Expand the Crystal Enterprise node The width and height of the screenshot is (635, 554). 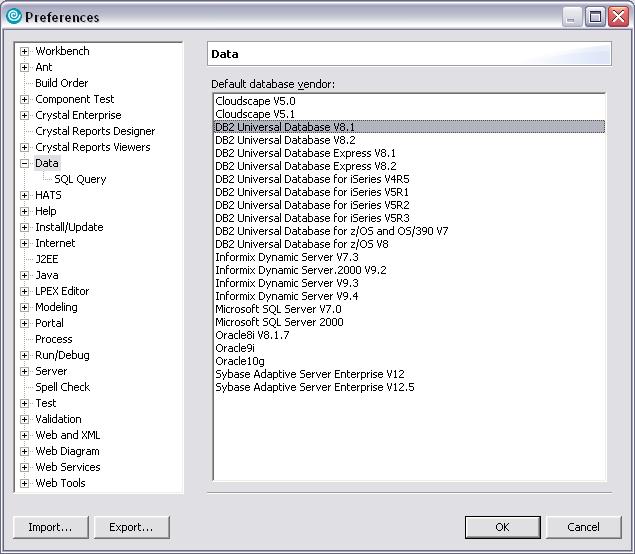tap(24, 115)
